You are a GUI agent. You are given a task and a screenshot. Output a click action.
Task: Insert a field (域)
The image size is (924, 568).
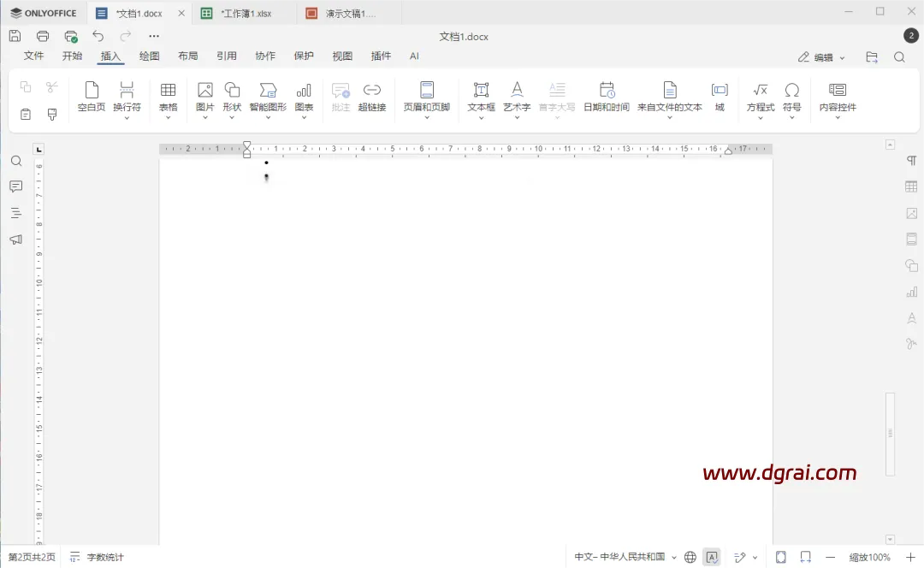click(720, 98)
